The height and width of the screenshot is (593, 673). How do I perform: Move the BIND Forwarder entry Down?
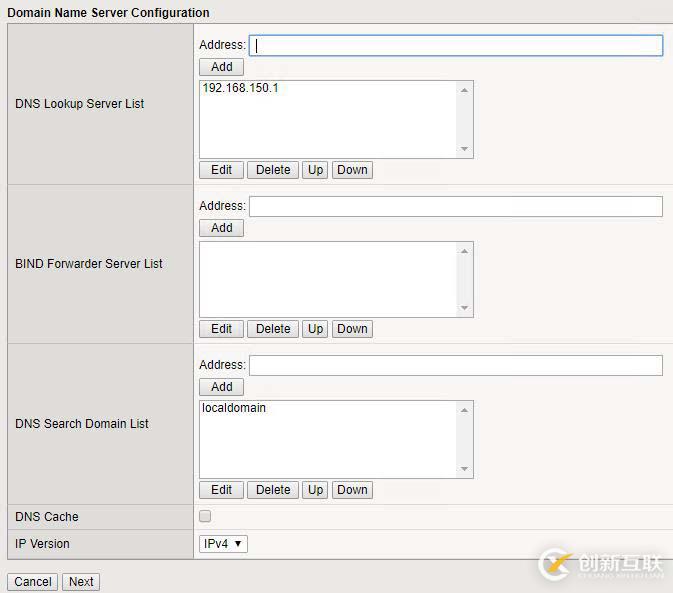point(352,329)
